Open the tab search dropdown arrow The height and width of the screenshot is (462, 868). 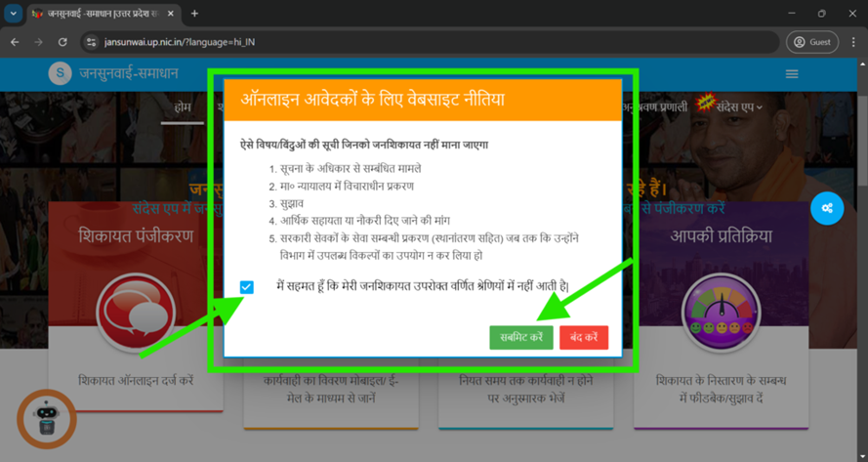pos(13,14)
